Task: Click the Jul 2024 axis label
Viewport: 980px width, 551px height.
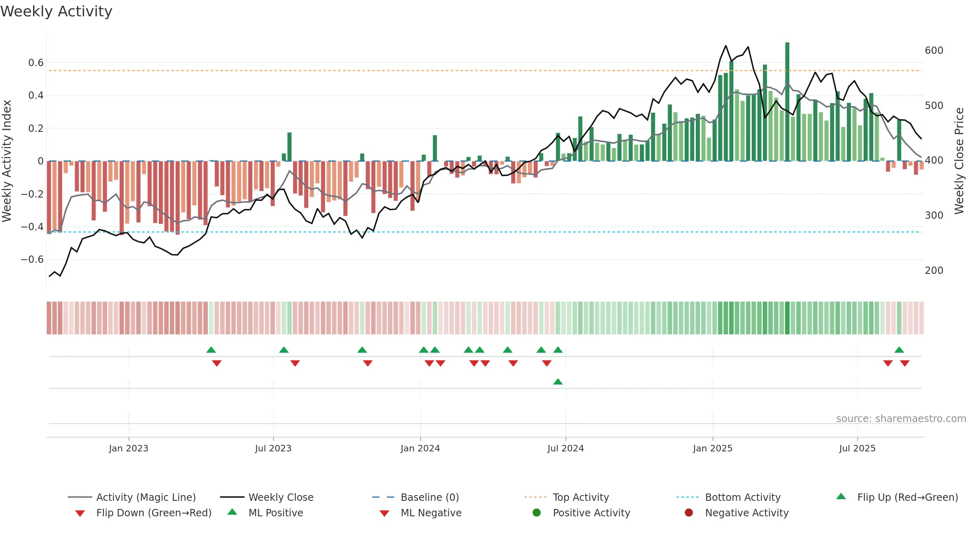Action: tap(566, 448)
